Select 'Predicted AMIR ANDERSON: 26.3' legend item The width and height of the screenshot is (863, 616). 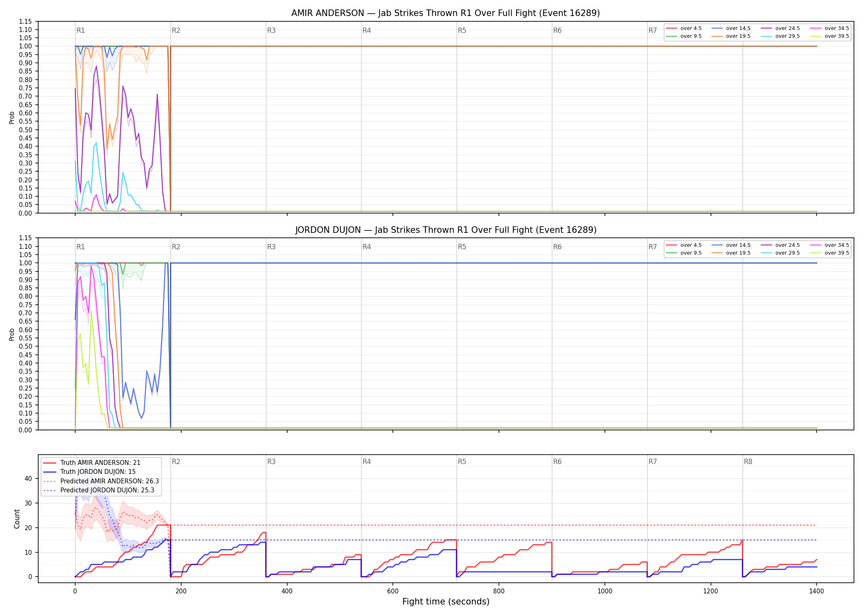pos(101,481)
